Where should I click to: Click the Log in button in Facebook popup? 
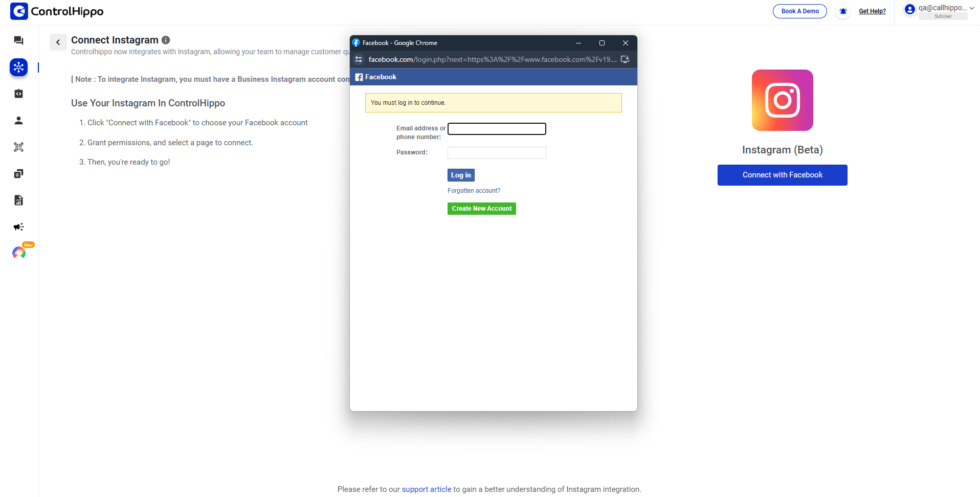[x=461, y=175]
